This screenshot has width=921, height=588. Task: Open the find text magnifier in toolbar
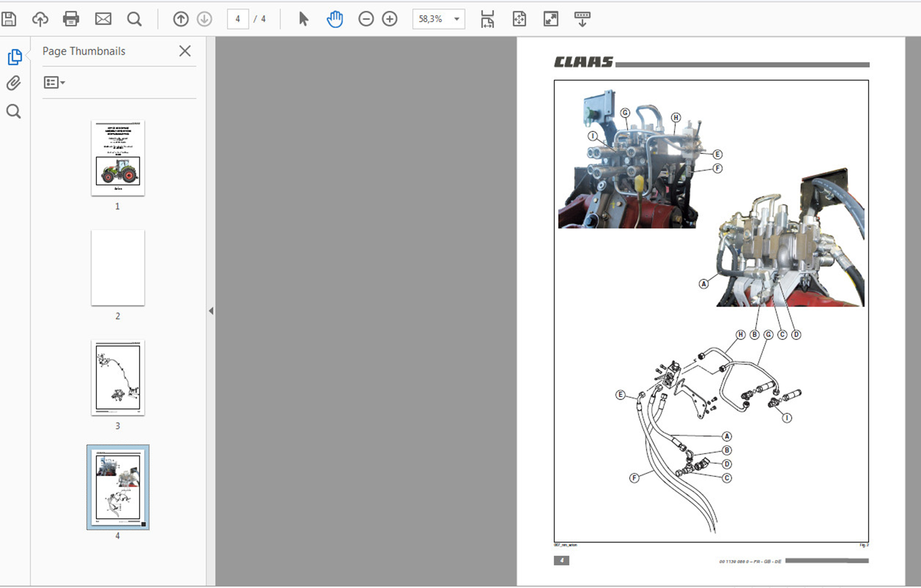[134, 19]
